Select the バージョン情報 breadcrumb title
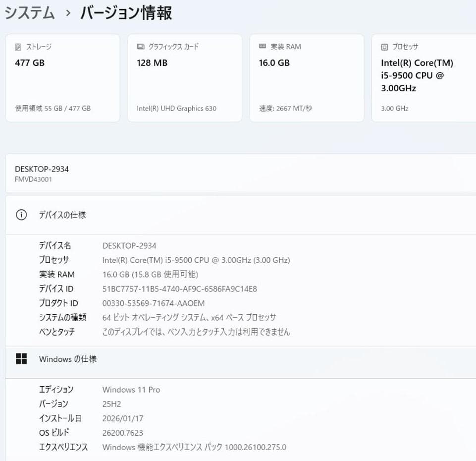This screenshot has height=461, width=476. (125, 13)
